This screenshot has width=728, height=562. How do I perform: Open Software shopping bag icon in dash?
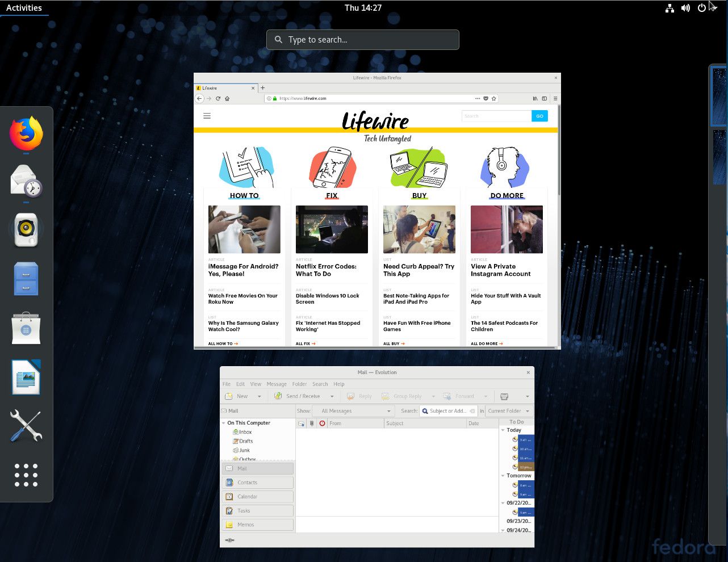click(x=26, y=328)
